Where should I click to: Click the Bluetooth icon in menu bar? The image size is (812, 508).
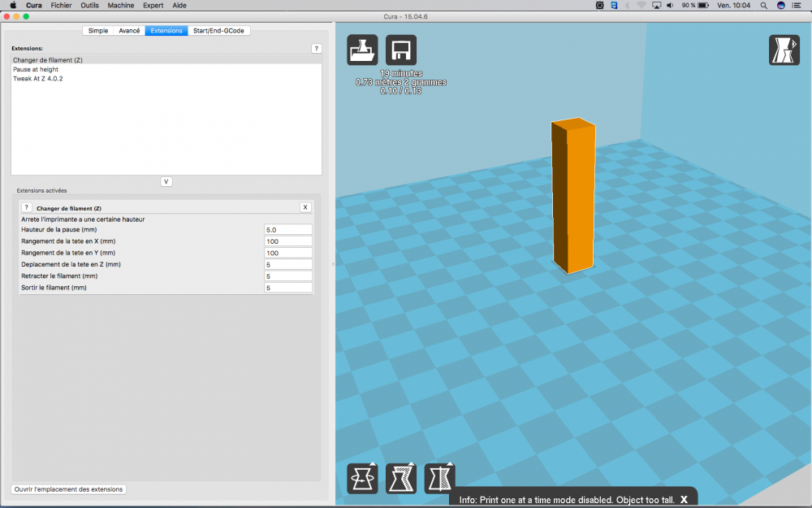(627, 5)
